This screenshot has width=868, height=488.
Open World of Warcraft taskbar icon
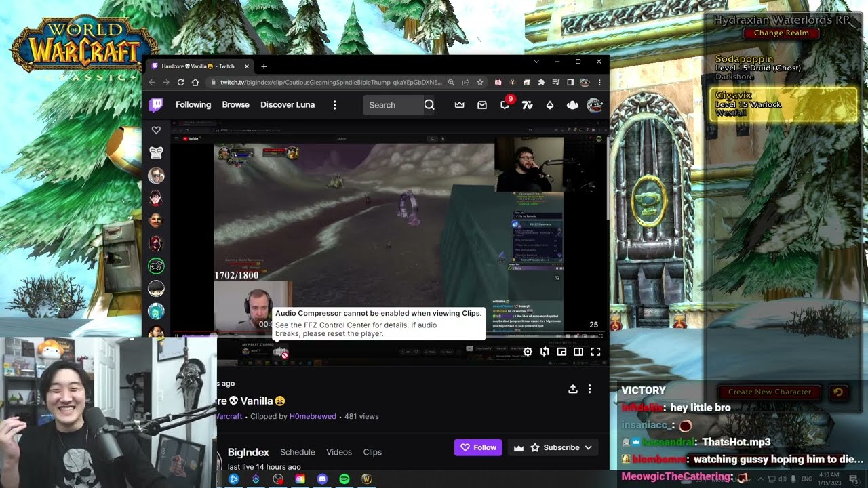click(x=367, y=479)
